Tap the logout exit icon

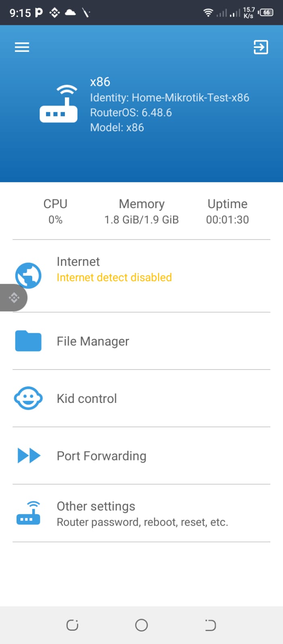260,47
